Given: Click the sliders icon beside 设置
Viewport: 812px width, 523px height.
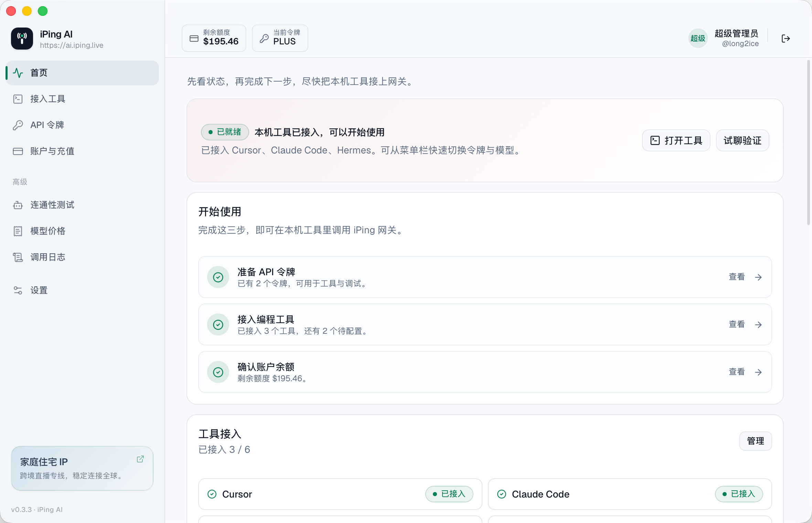Looking at the screenshot, I should [18, 290].
